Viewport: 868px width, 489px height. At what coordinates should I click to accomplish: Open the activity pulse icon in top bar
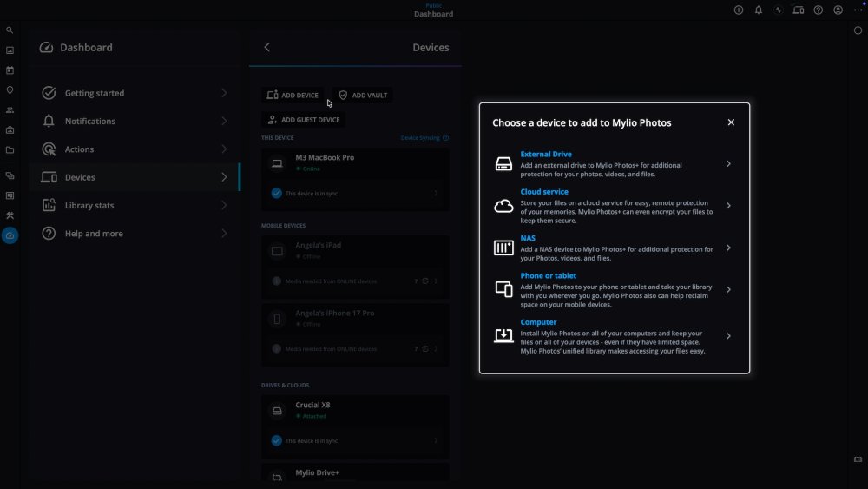tap(779, 10)
